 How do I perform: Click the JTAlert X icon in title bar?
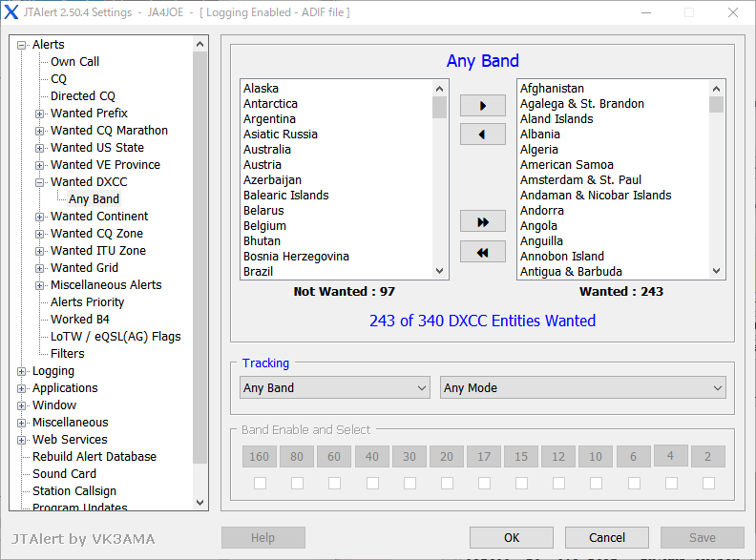pos(10,12)
